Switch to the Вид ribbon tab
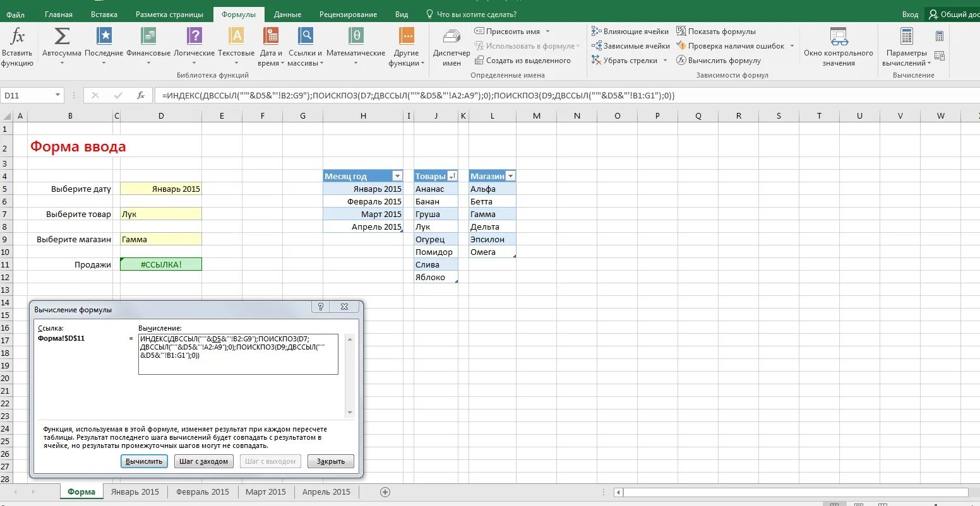The height and width of the screenshot is (506, 980). tap(402, 15)
